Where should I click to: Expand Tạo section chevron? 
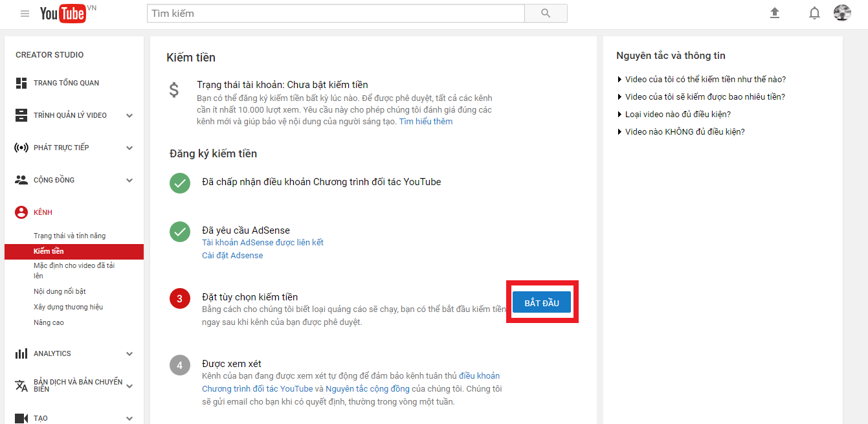click(129, 419)
